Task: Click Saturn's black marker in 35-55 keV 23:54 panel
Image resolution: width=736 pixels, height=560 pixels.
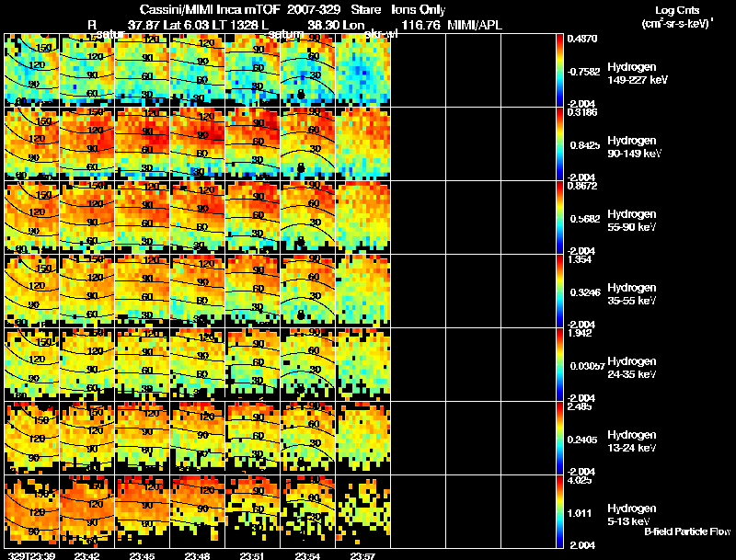Action: click(x=301, y=314)
